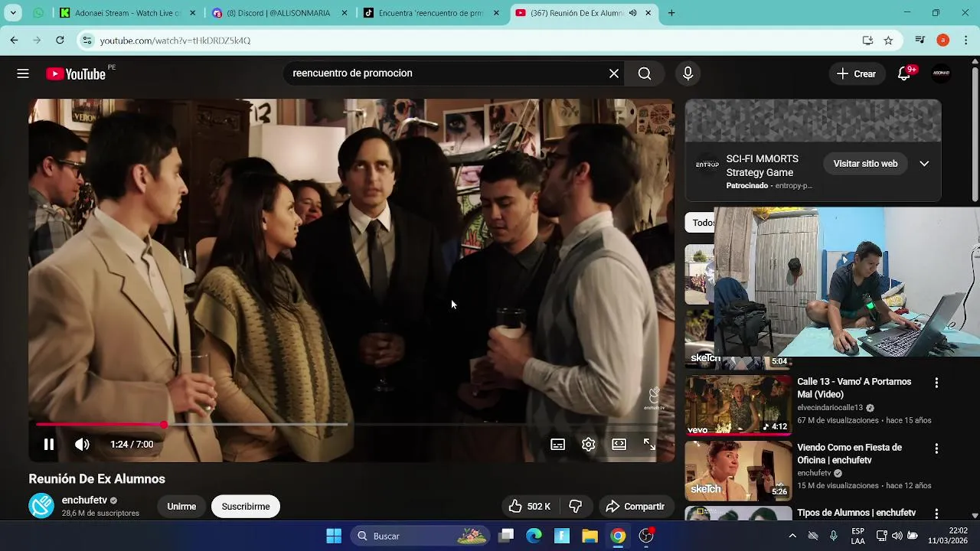Mute the video volume
The image size is (980, 551).
point(82,444)
